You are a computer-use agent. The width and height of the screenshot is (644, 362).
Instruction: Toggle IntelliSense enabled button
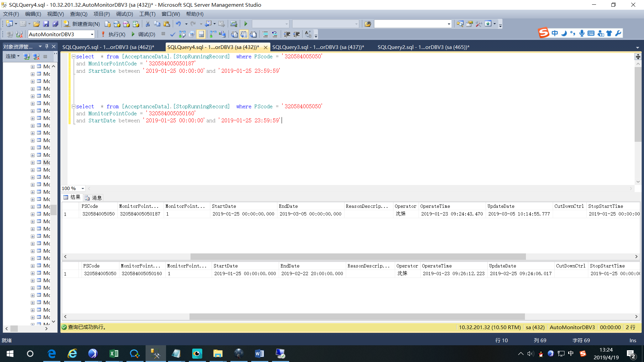coord(201,34)
